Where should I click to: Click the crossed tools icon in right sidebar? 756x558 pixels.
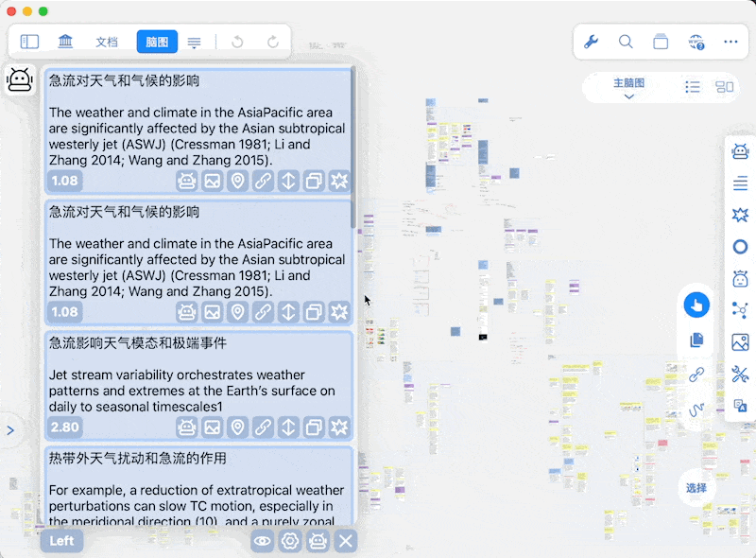(740, 375)
